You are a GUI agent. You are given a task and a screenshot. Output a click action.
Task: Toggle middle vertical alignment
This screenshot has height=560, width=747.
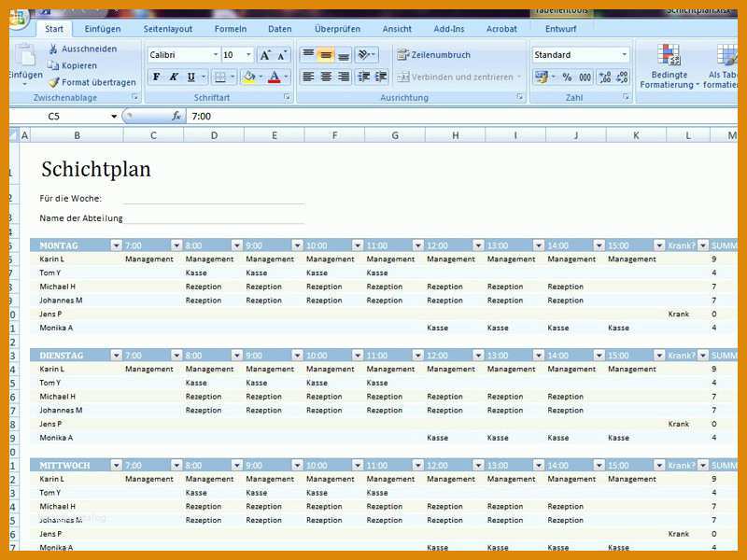(x=326, y=55)
